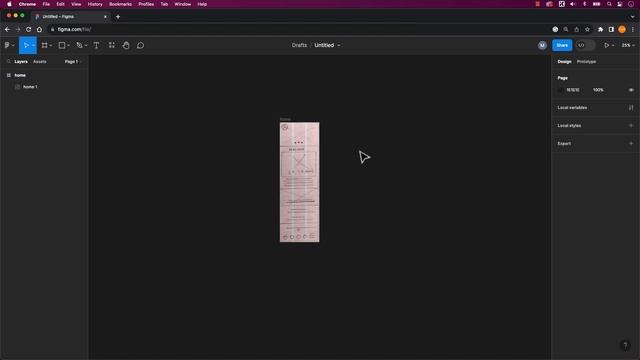The height and width of the screenshot is (360, 640).
Task: Reload the page in Chrome
Action: (29, 29)
